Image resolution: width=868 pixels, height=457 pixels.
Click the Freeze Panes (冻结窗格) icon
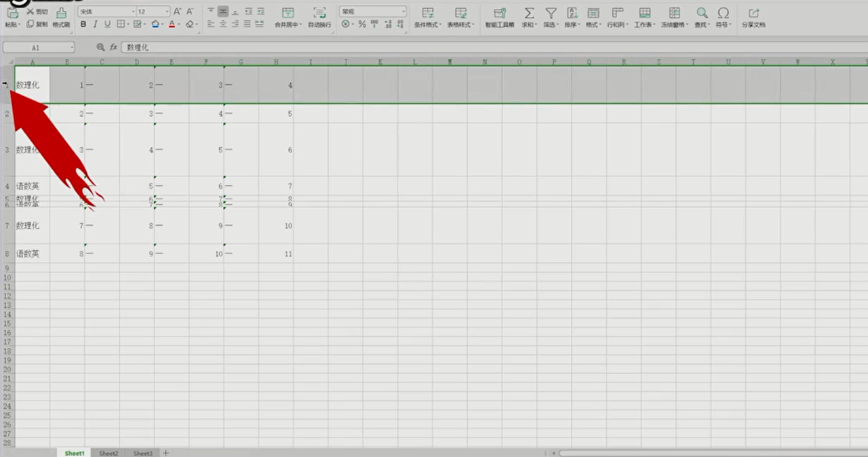pos(674,13)
